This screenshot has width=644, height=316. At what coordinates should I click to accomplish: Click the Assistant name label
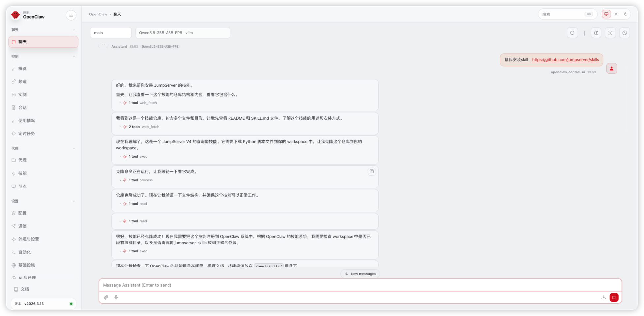click(x=119, y=47)
